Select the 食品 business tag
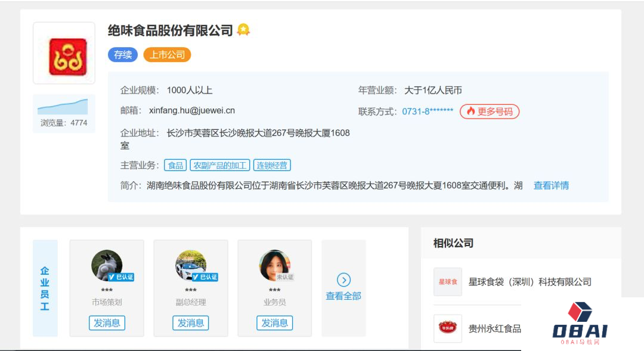The image size is (644, 351). click(175, 166)
